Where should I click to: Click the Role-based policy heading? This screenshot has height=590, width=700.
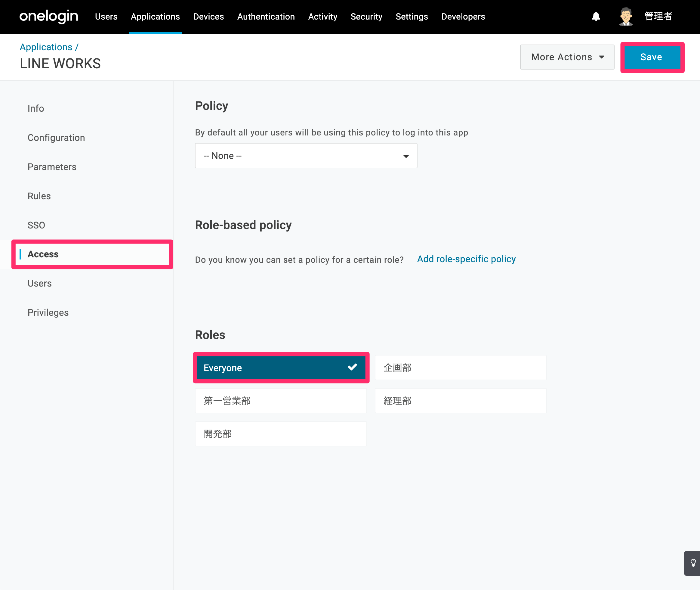[x=243, y=225]
